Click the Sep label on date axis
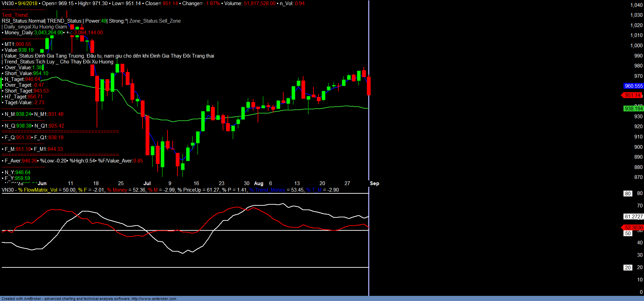 [x=374, y=183]
